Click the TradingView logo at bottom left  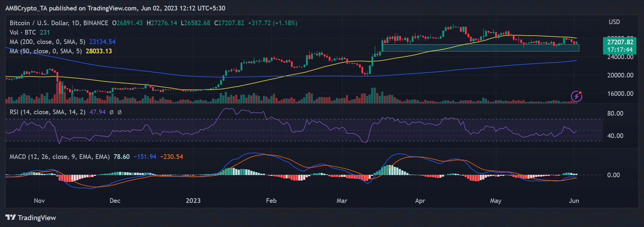pos(31,218)
